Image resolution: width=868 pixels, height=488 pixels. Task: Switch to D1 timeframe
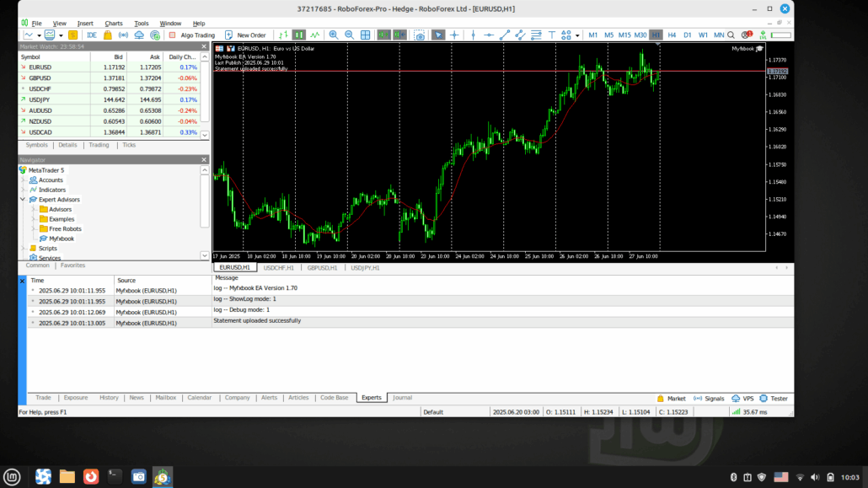[687, 35]
